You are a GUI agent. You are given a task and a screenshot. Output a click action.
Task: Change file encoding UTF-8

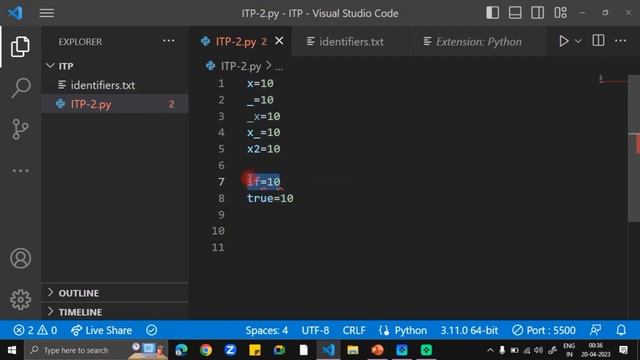pyautogui.click(x=315, y=330)
